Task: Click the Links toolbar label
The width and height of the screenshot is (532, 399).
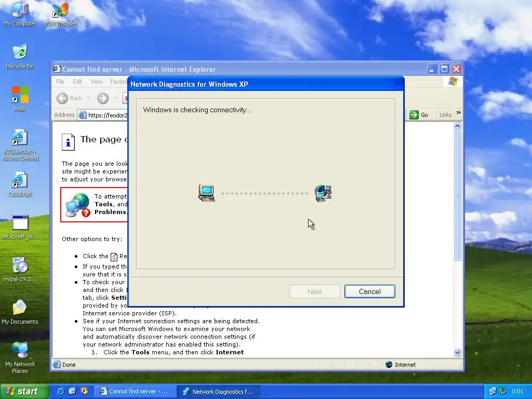Action: (x=445, y=115)
